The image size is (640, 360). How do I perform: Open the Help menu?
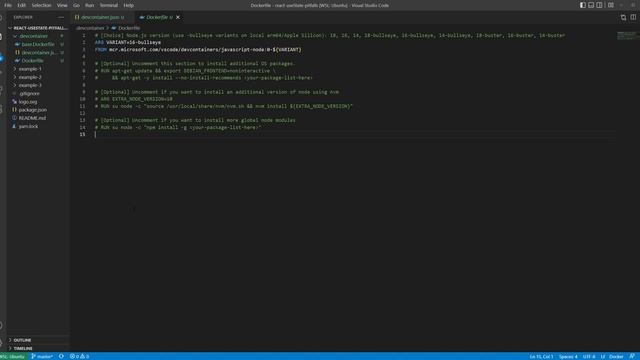point(129,5)
